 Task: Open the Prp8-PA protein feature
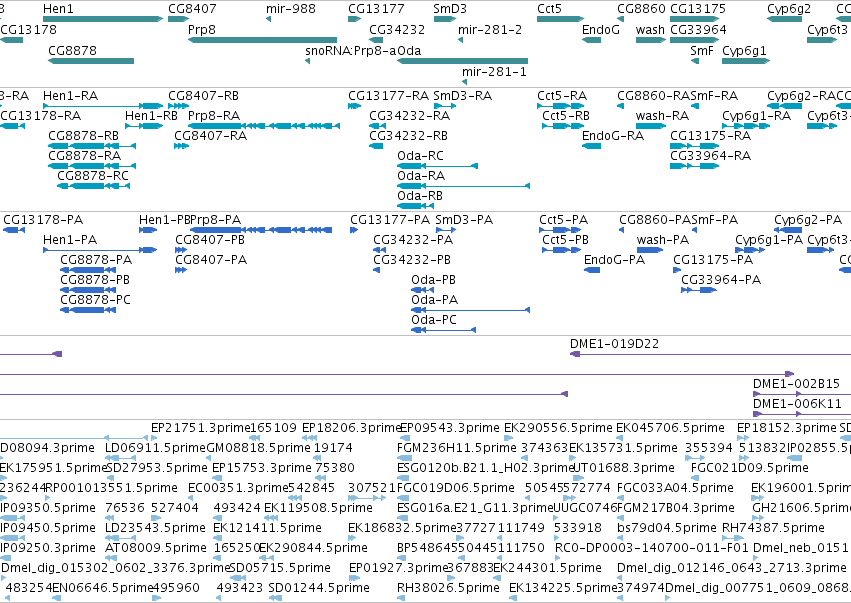(x=261, y=230)
